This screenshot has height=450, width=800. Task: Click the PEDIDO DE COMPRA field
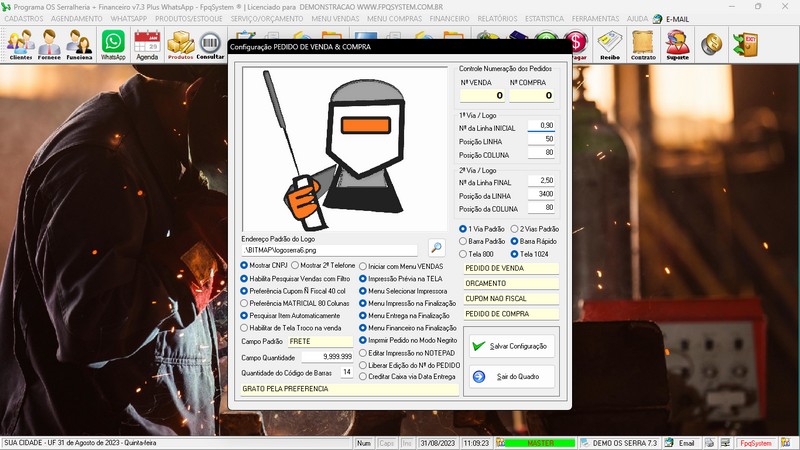[x=511, y=314]
